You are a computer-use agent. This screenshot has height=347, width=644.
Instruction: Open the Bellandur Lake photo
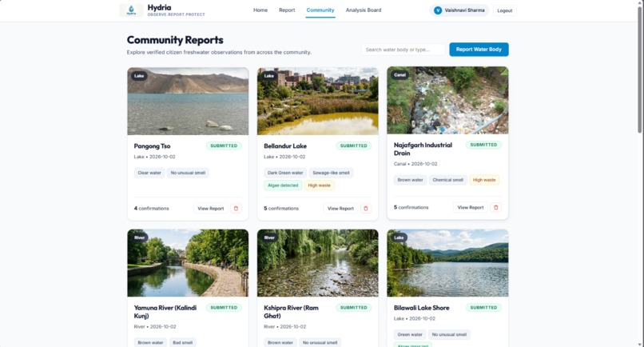tap(317, 101)
